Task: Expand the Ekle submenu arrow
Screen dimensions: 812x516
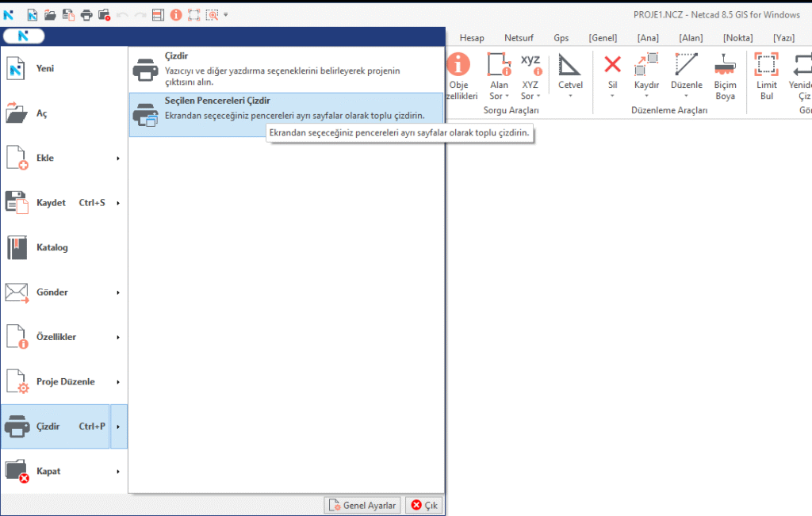Action: click(118, 159)
